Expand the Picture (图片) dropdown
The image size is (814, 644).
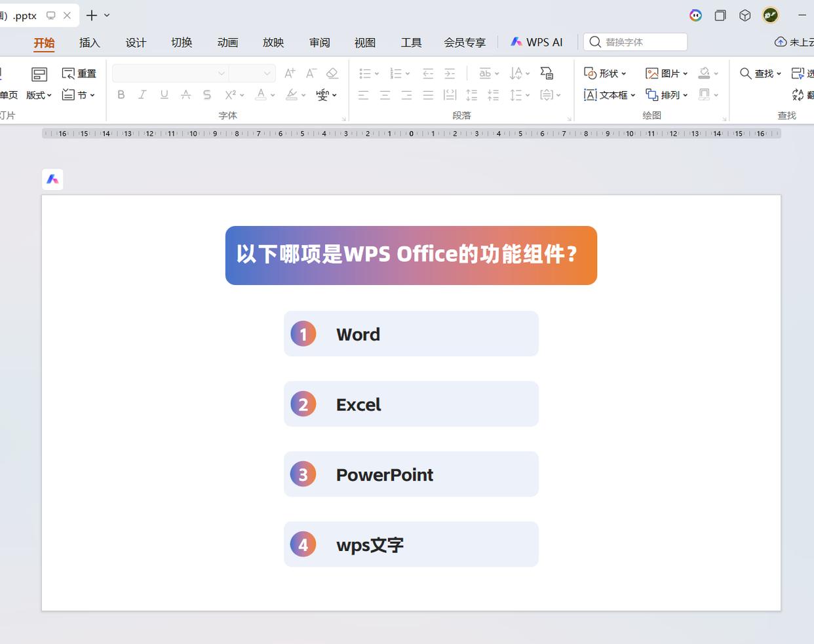coord(667,73)
